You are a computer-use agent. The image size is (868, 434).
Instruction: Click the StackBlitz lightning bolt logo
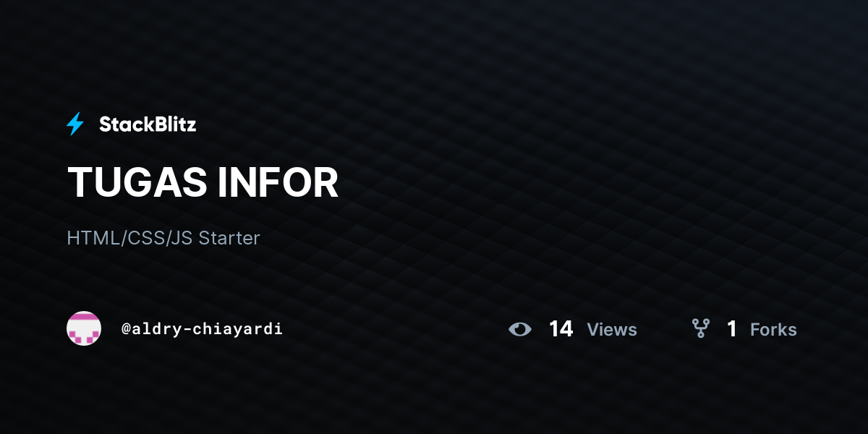[x=75, y=124]
